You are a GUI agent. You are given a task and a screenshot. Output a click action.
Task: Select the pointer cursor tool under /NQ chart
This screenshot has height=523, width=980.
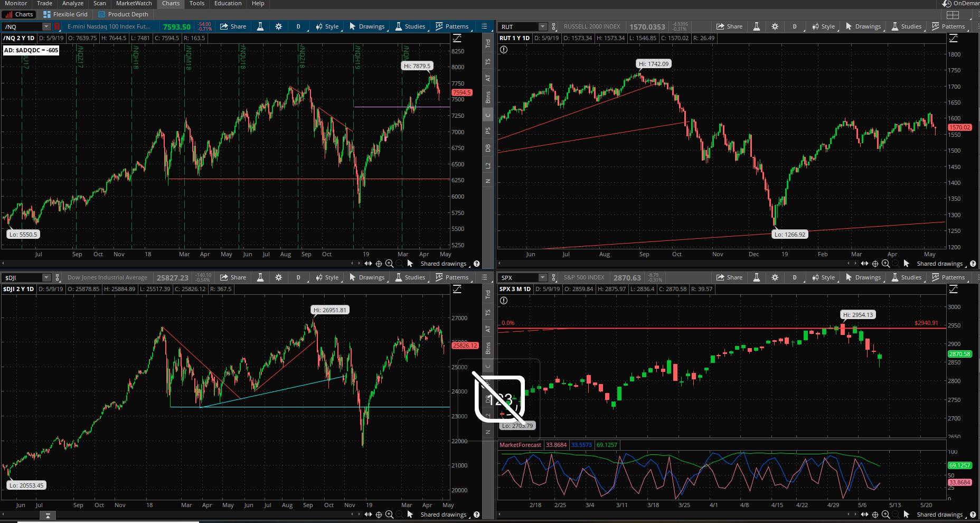tap(410, 264)
